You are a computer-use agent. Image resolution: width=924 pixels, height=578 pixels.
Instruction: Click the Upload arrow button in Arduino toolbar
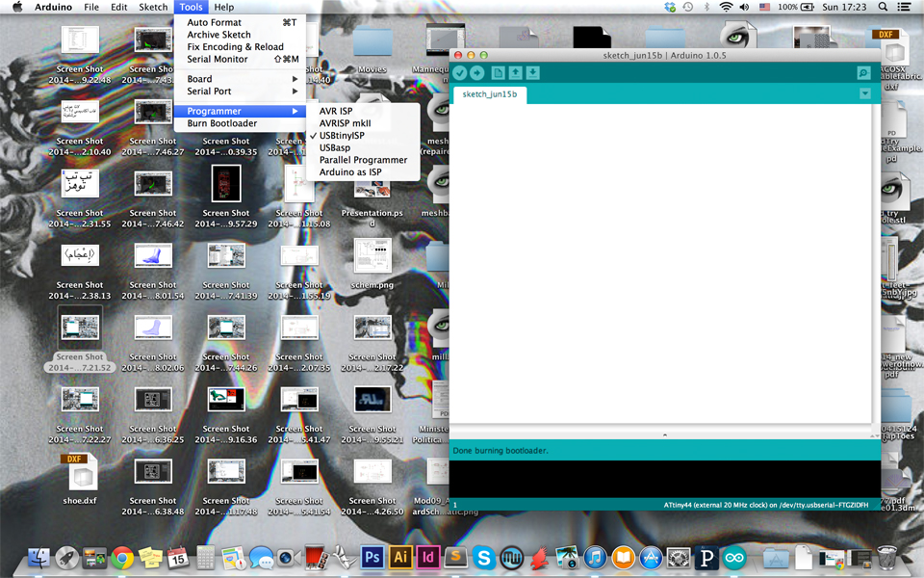point(476,72)
